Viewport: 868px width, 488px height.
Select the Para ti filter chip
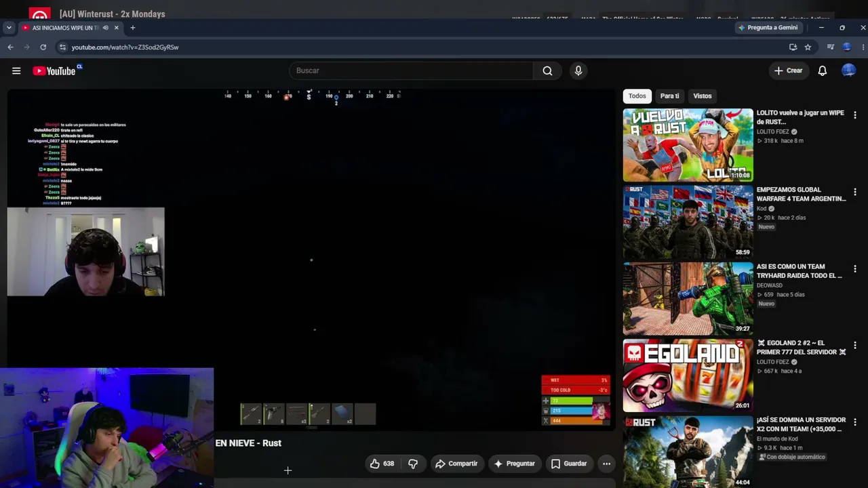[669, 96]
